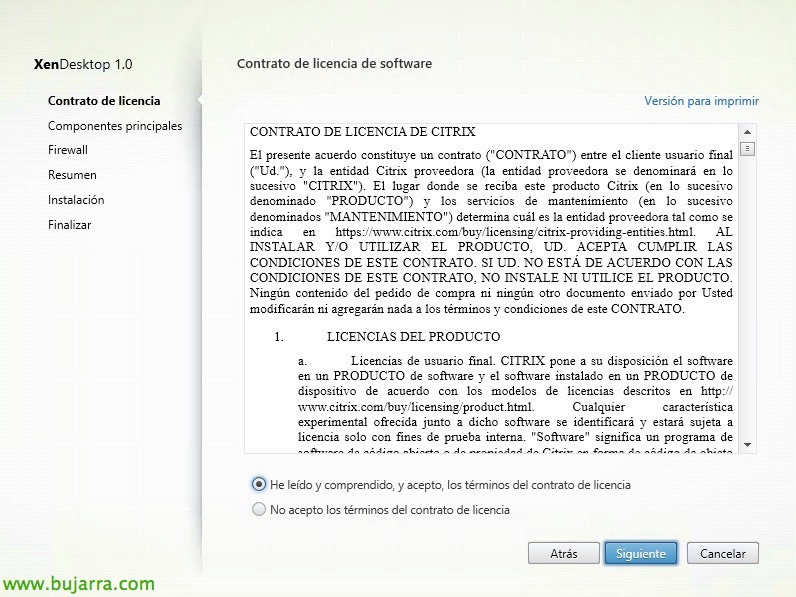The image size is (796, 597).
Task: Grab the license scrollbar thumb
Action: [747, 149]
